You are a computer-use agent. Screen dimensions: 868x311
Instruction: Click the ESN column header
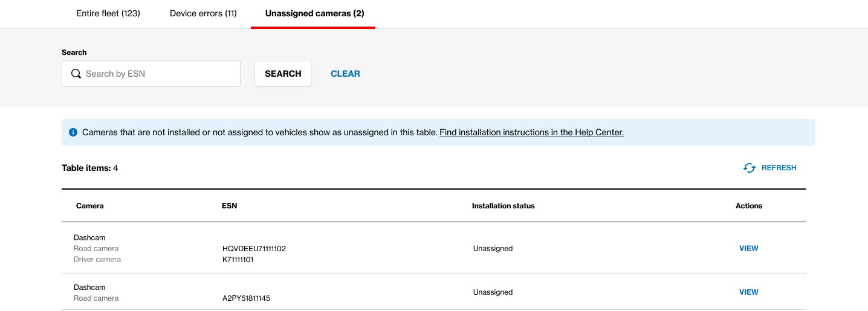pyautogui.click(x=230, y=206)
